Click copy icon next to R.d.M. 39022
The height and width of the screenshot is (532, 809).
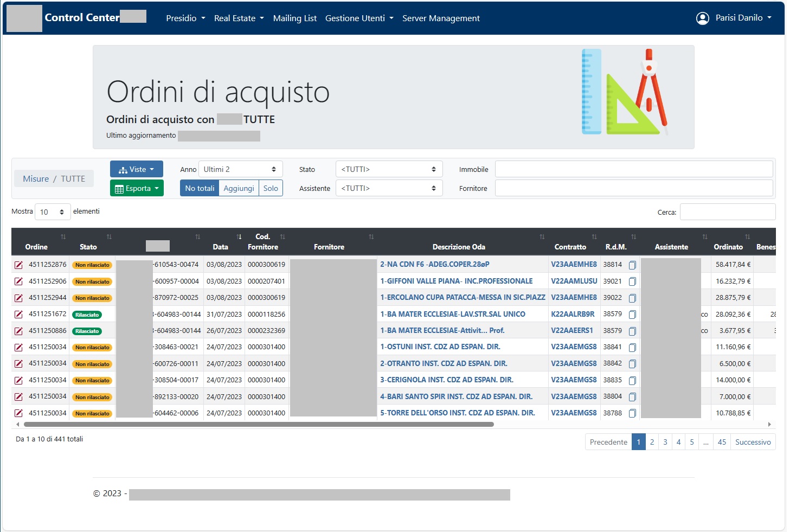tap(632, 298)
